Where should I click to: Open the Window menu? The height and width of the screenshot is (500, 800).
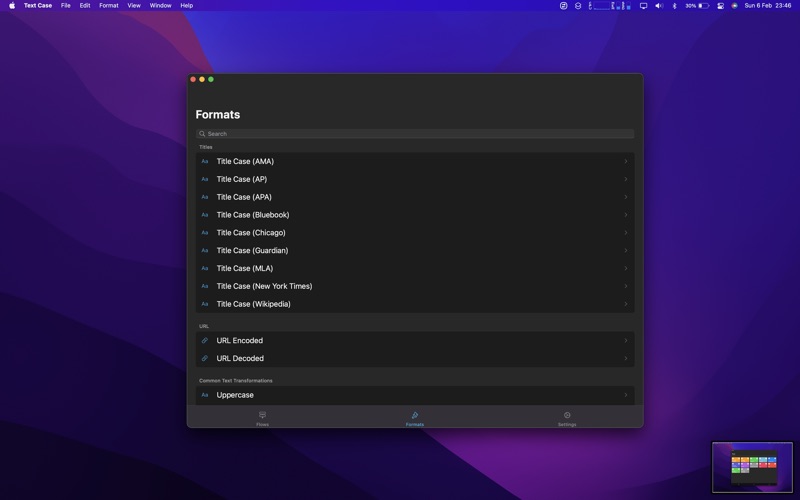(160, 6)
